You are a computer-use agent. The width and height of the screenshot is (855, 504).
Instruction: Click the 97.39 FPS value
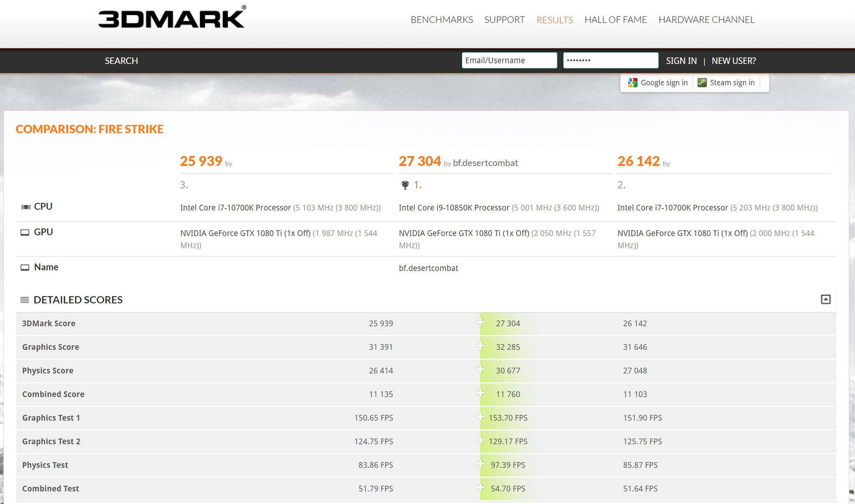[508, 465]
